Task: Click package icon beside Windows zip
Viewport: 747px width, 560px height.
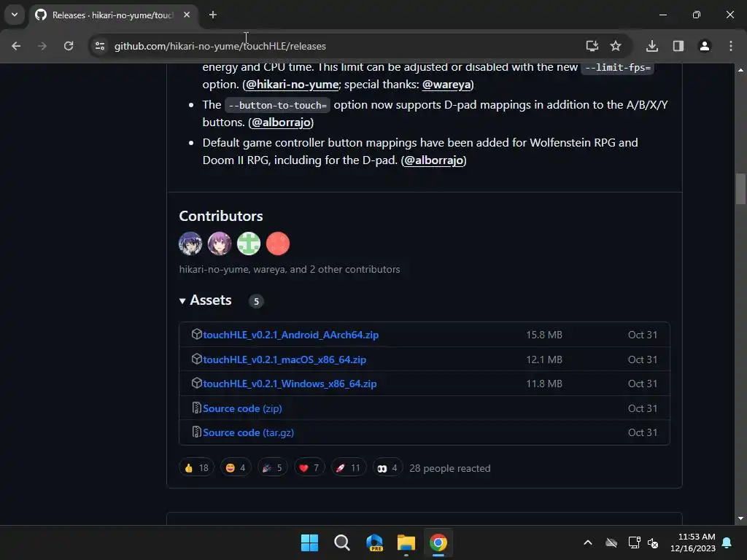Action: 196,384
